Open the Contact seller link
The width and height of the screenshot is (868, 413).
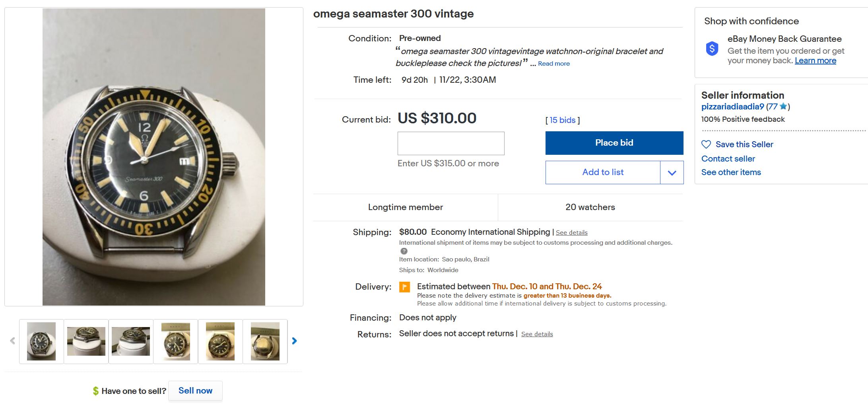[728, 159]
